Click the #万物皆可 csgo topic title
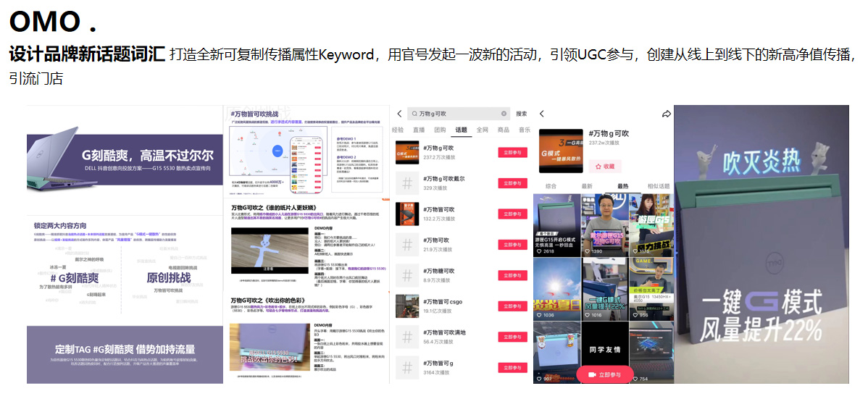 click(442, 301)
